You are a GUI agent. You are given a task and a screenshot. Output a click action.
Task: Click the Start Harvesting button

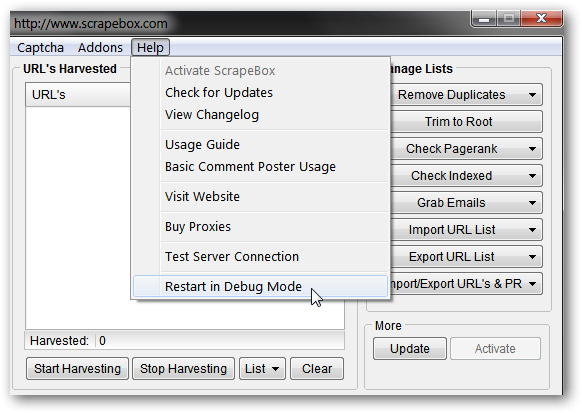(78, 368)
